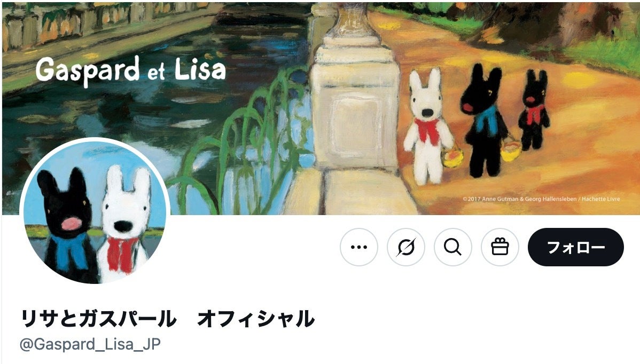
Task: Click the @Gaspard_Lisa_JP handle
Action: click(x=90, y=344)
